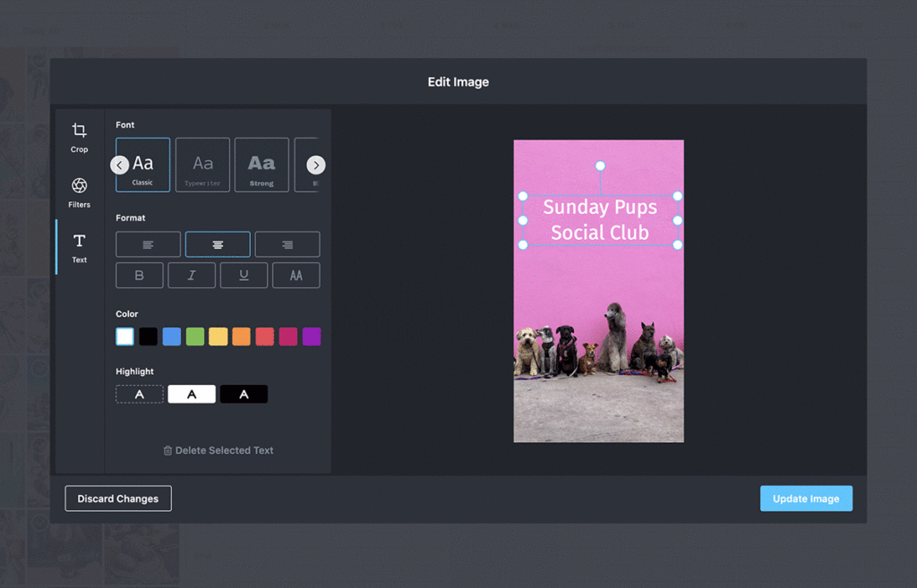Pick the purple text color

(311, 337)
